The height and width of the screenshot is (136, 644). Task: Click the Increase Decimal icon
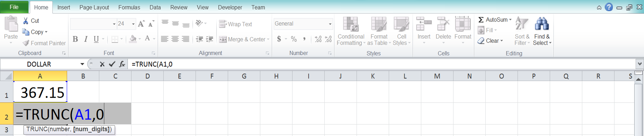[318, 39]
